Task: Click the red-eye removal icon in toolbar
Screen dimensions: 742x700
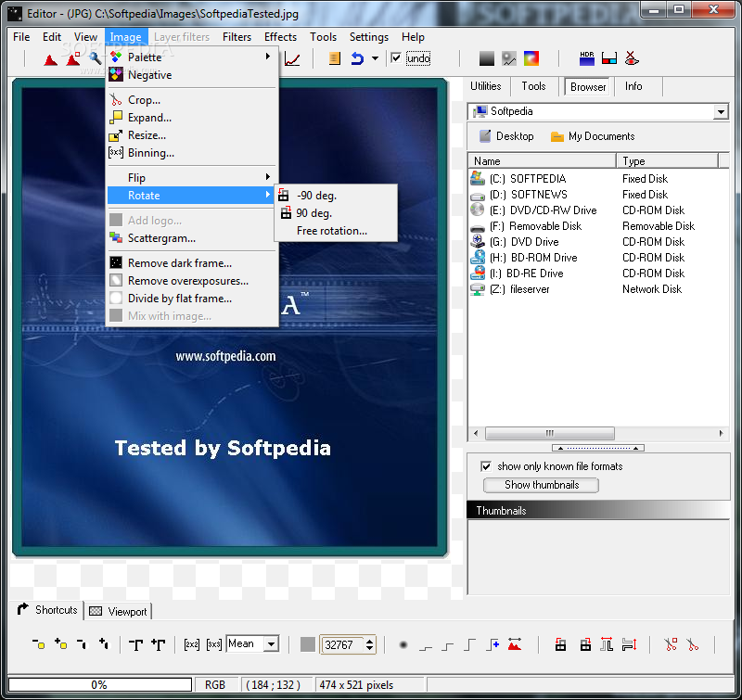Action: point(632,58)
